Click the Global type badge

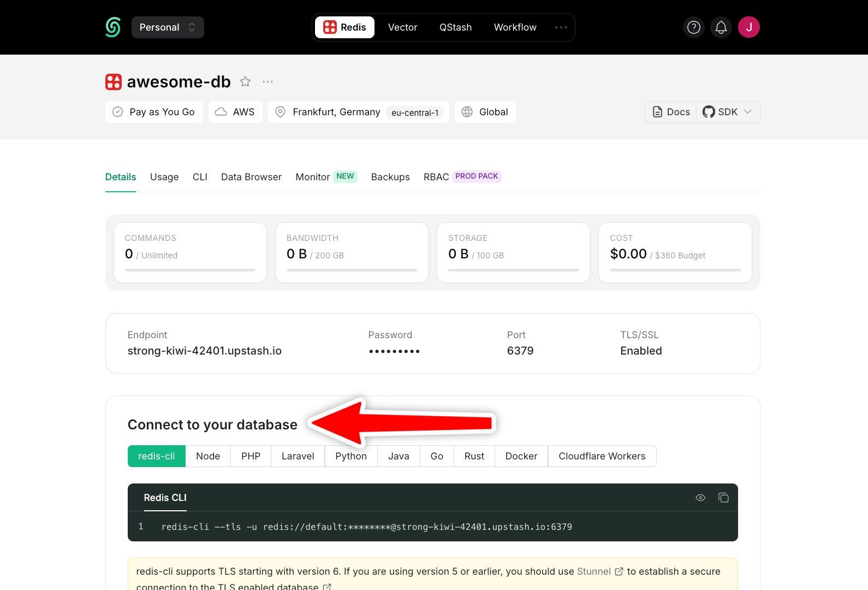pos(485,112)
